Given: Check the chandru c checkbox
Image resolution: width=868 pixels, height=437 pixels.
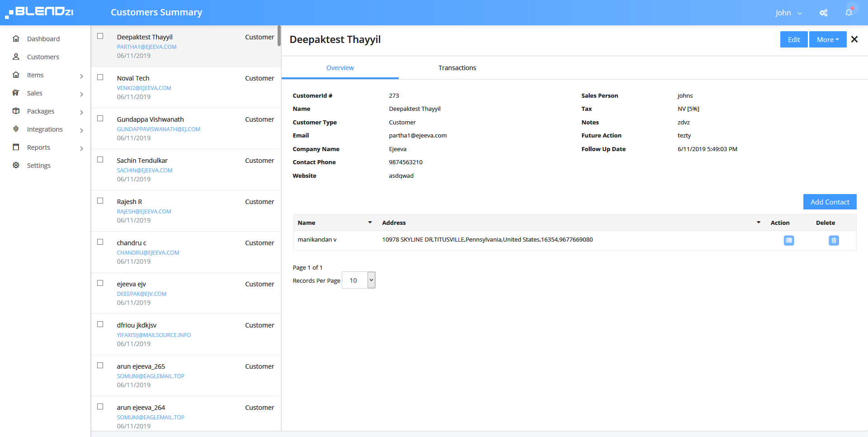Looking at the screenshot, I should [100, 242].
